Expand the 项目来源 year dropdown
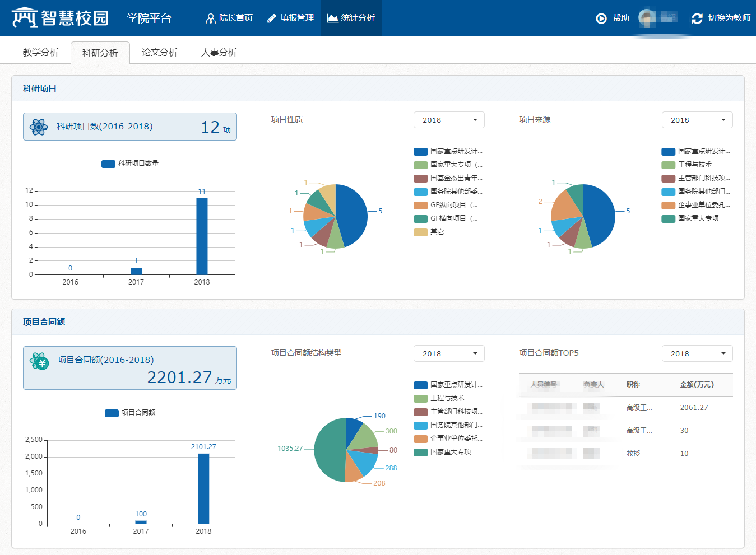 click(697, 120)
